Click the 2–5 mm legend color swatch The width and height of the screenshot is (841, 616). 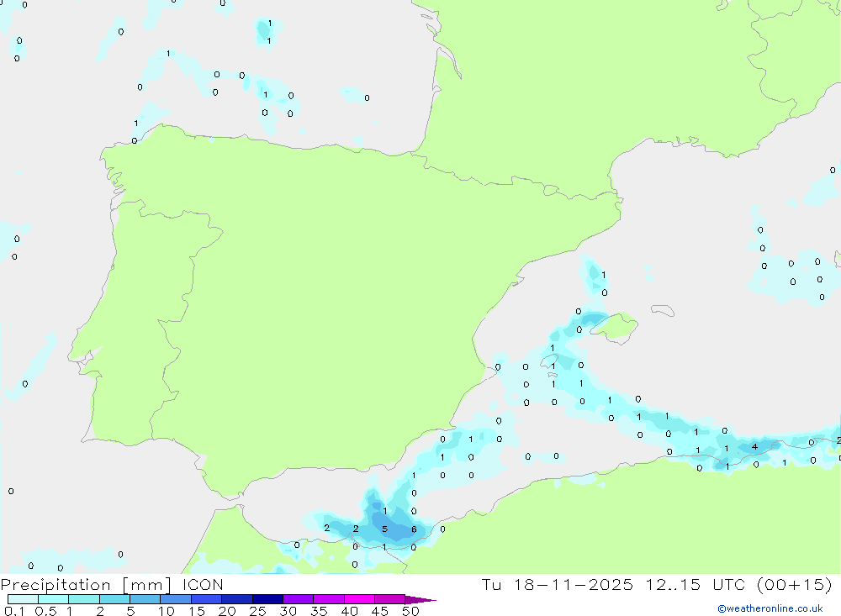(x=114, y=599)
